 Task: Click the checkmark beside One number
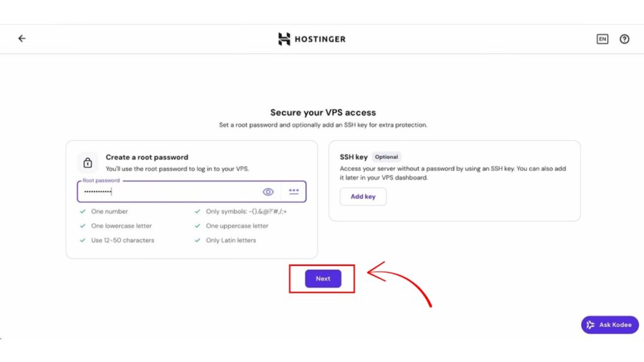[x=82, y=212]
